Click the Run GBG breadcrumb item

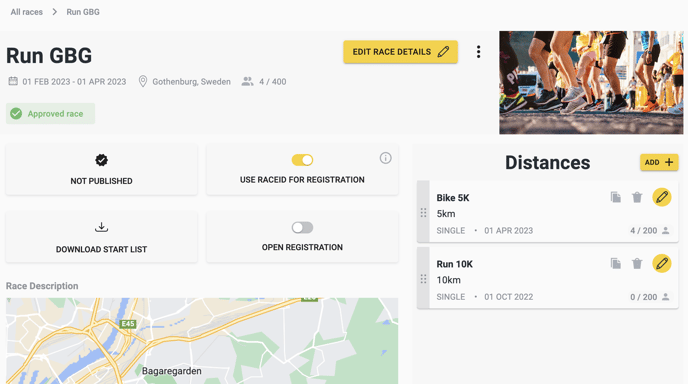[x=83, y=12]
